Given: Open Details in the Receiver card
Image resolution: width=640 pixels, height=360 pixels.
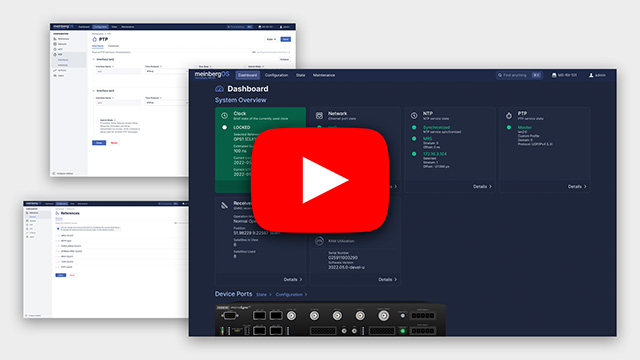Looking at the screenshot, I should 293,280.
